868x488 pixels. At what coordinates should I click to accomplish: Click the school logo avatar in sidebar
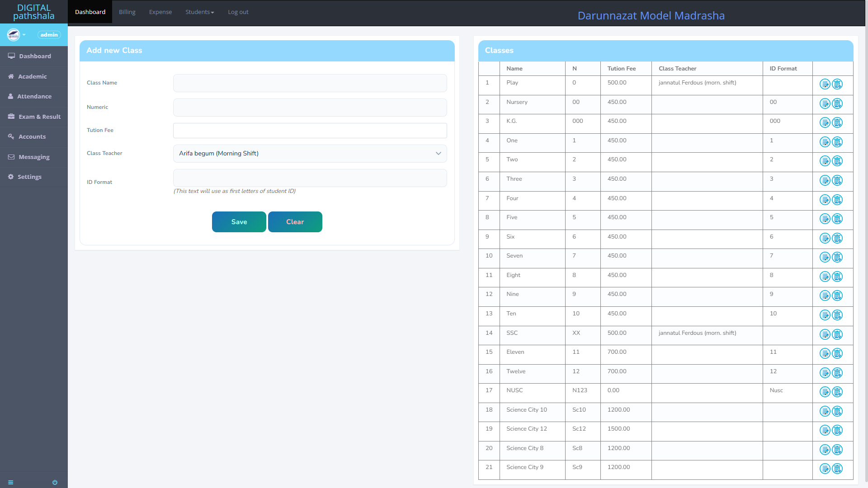(14, 35)
